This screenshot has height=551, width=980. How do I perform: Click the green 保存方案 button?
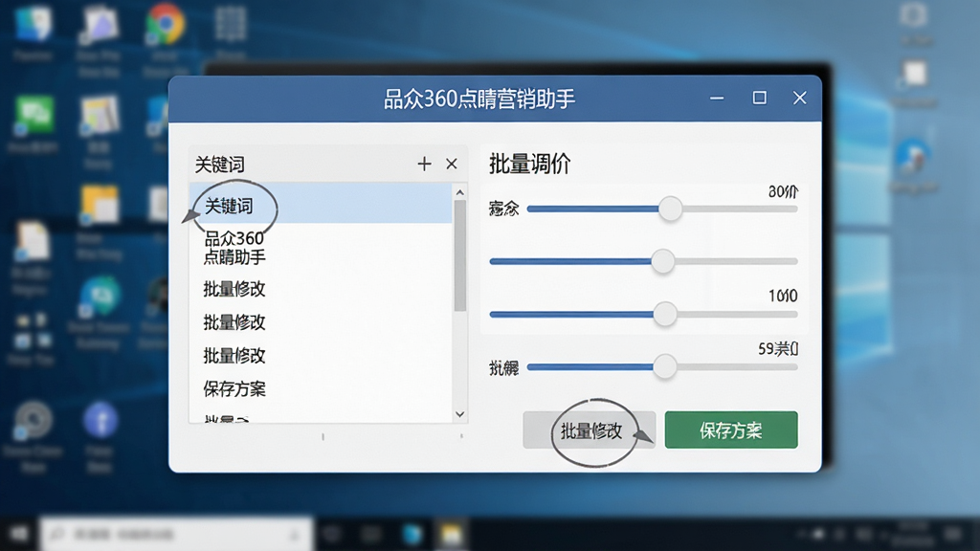[x=731, y=430]
